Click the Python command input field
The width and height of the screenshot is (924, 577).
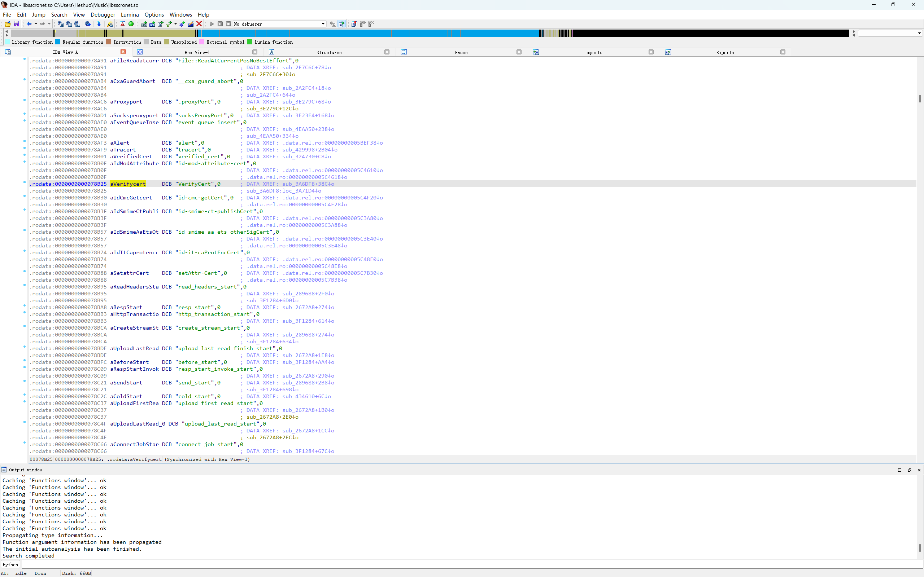(458, 564)
